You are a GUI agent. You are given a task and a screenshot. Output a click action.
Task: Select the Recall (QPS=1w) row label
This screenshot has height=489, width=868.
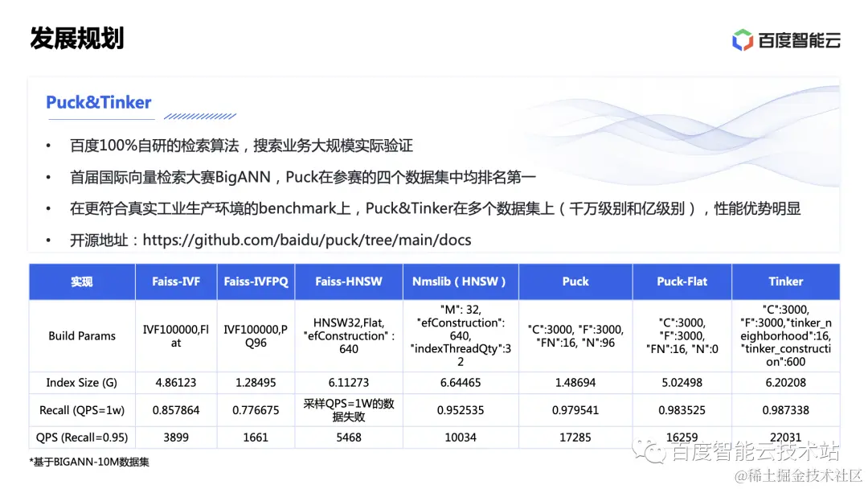(x=82, y=410)
